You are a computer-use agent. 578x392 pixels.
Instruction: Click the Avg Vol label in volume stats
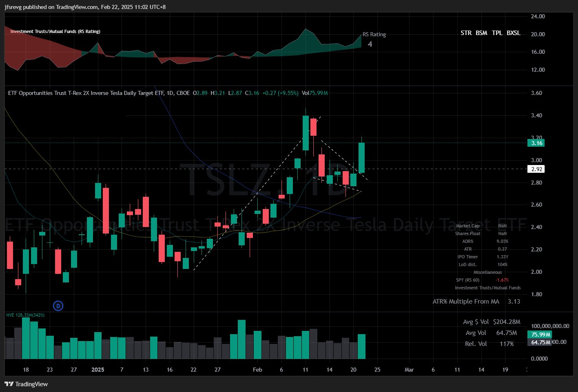(476, 333)
